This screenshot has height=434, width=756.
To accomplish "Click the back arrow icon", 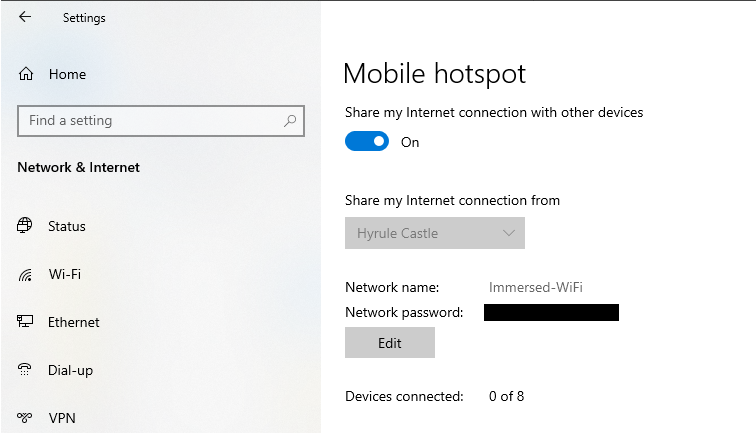I will click(25, 17).
